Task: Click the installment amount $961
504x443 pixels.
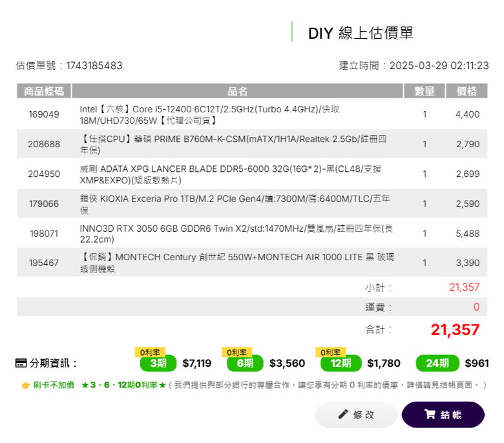Action: point(477,364)
